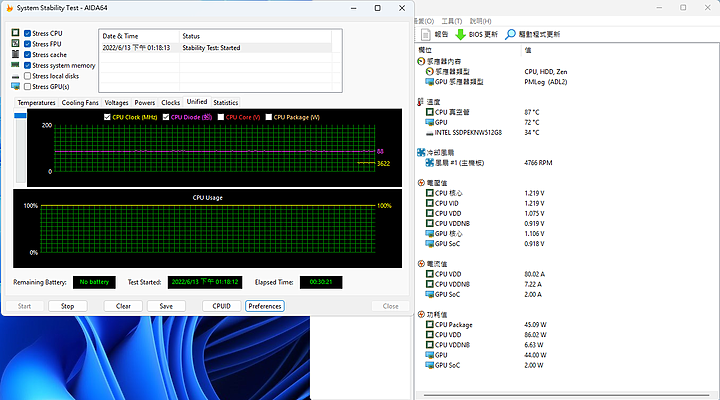The width and height of the screenshot is (720, 400).
Task: Click the Elapsed Time value 00:30:21
Action: [321, 282]
